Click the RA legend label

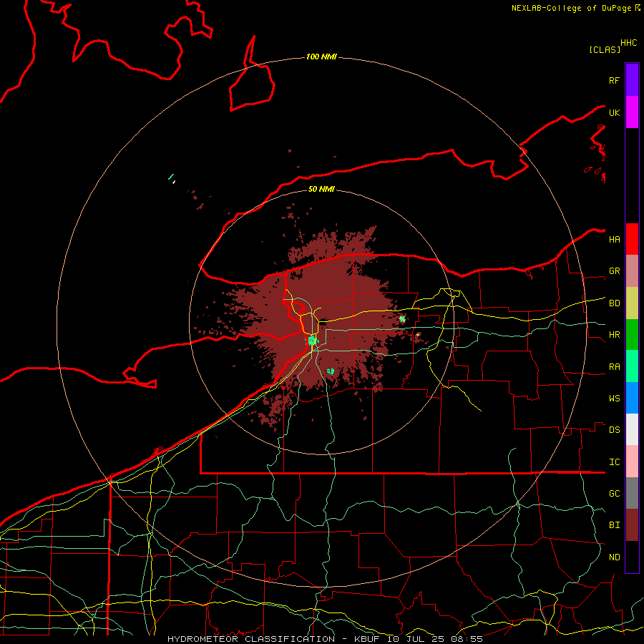[615, 367]
